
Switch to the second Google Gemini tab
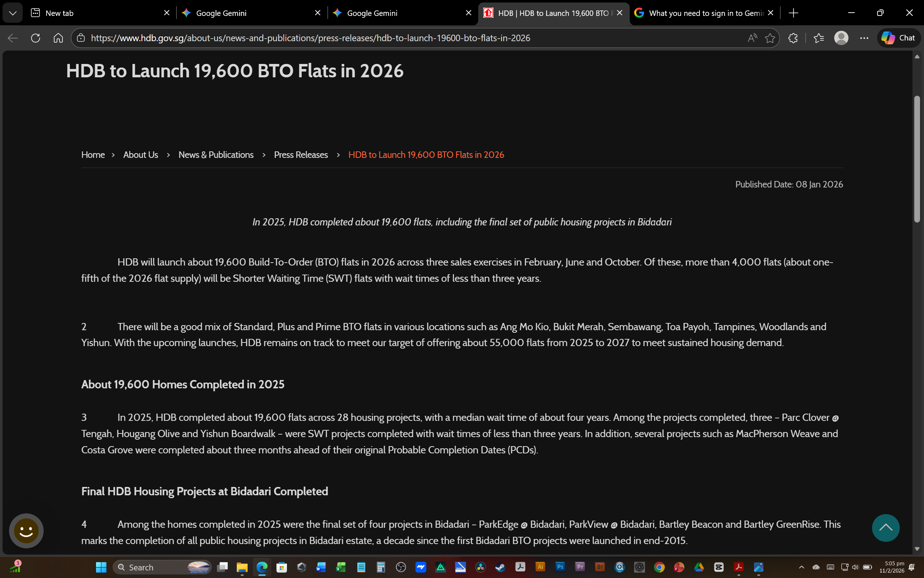pos(402,13)
